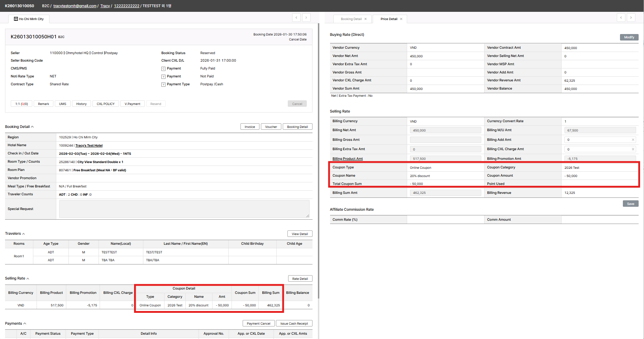Click previous arrow in the left booking panel
This screenshot has height=339, width=644.
[296, 18]
